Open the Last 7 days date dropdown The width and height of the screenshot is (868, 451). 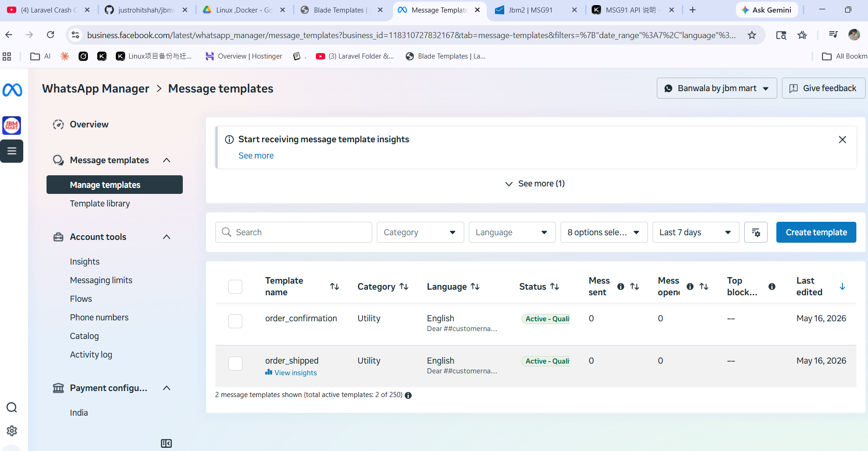(x=696, y=232)
